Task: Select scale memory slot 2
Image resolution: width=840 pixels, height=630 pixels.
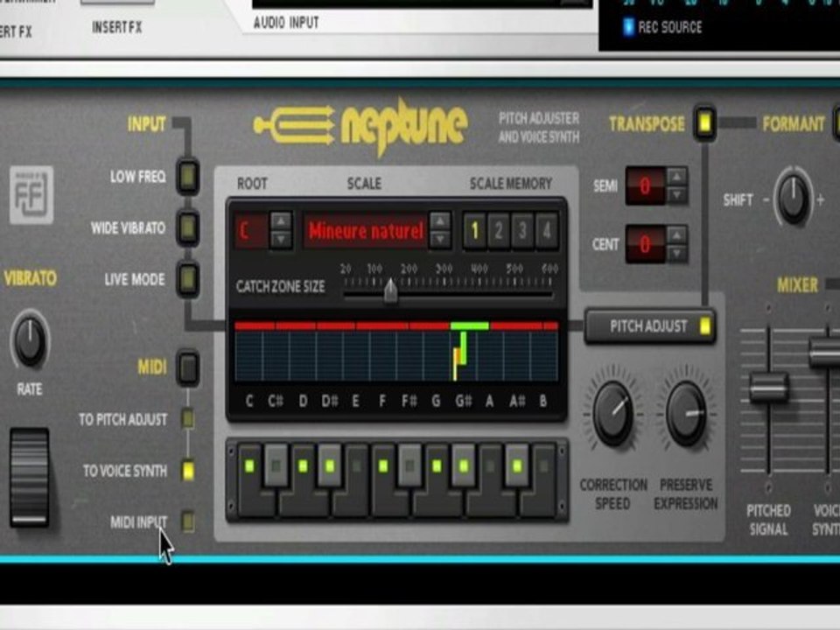Action: (x=499, y=231)
